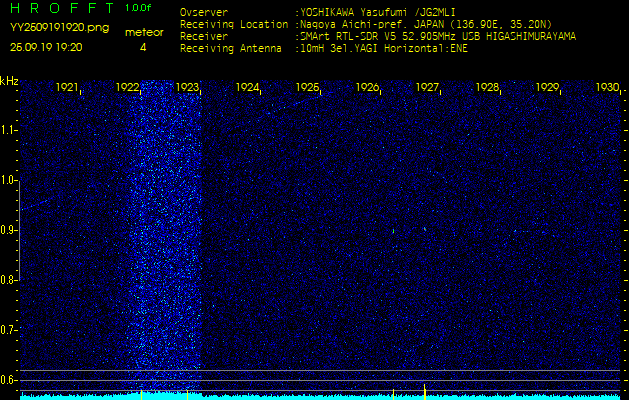Click the 1928 time axis label
The width and height of the screenshot is (629, 400).
pyautogui.click(x=487, y=87)
